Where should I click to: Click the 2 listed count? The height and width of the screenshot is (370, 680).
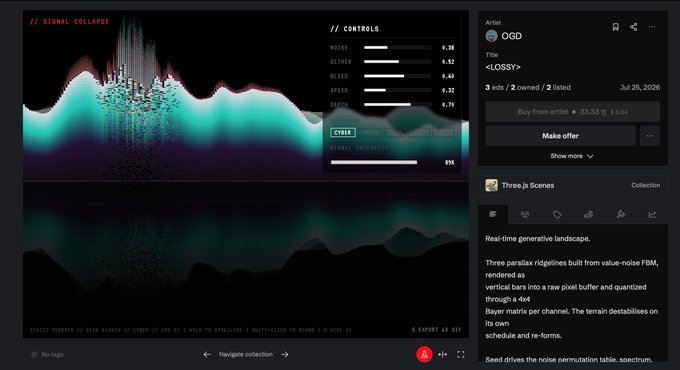[558, 87]
